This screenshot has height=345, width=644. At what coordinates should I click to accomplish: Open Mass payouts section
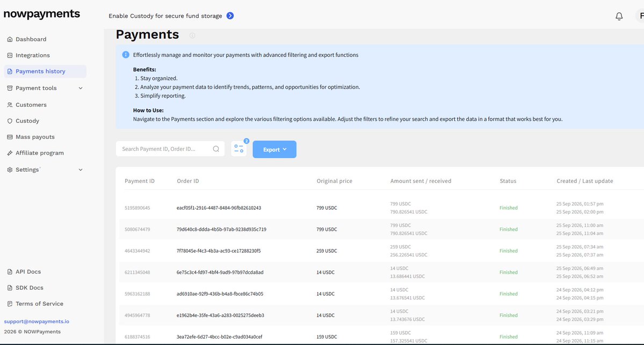click(35, 137)
